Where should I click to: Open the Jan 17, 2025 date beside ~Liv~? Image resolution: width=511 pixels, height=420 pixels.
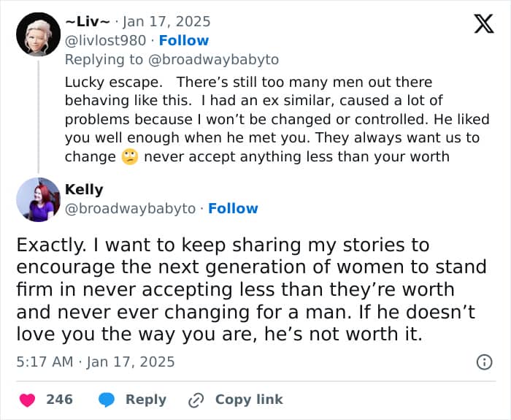tap(166, 22)
